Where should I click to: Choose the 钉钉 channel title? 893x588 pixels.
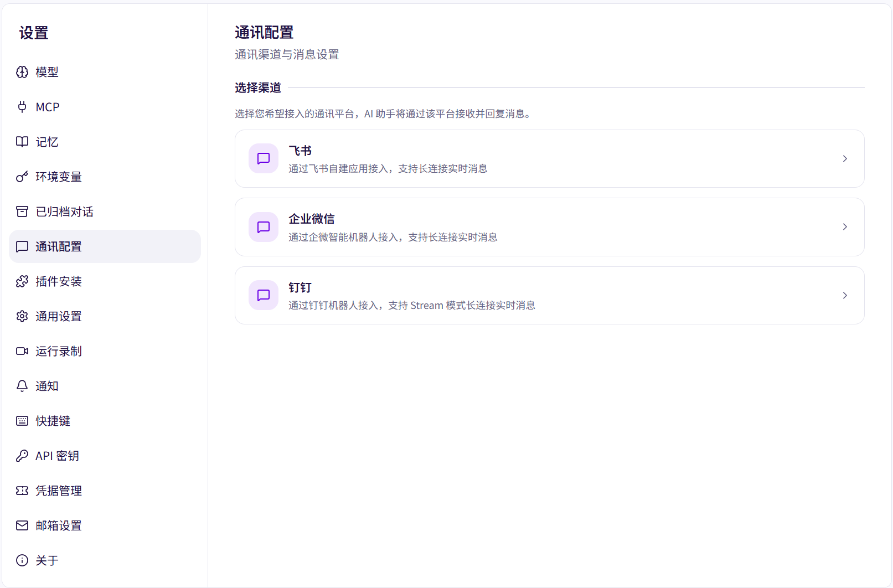coord(300,287)
